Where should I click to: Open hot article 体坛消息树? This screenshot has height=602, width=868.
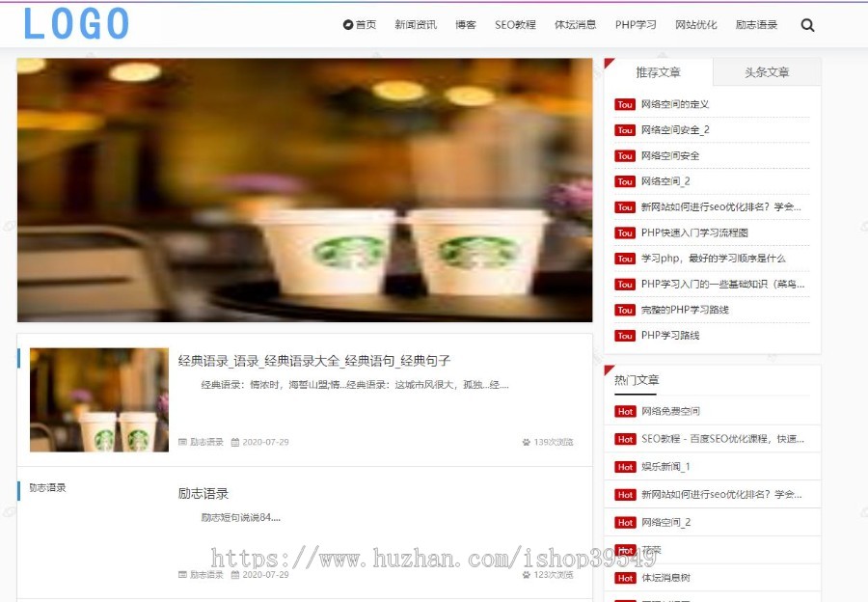tap(665, 578)
